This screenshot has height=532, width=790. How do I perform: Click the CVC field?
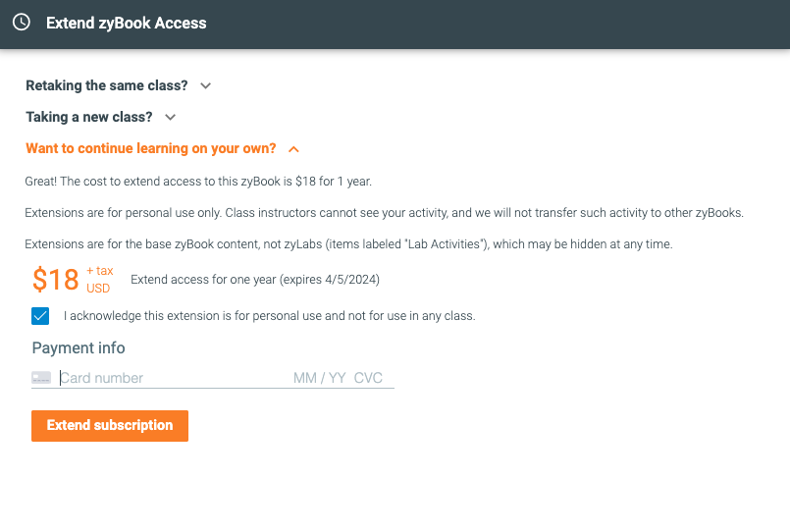pos(368,378)
